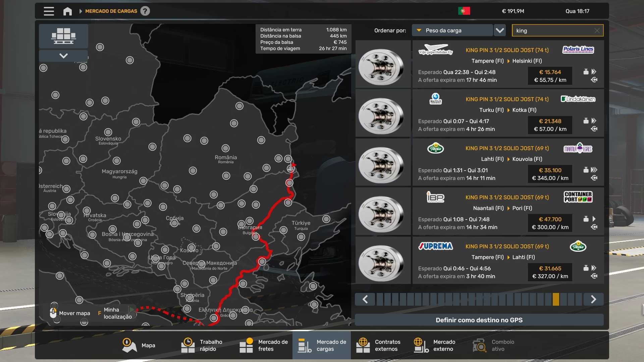Open the hamburger main menu
The height and width of the screenshot is (362, 644).
49,11
